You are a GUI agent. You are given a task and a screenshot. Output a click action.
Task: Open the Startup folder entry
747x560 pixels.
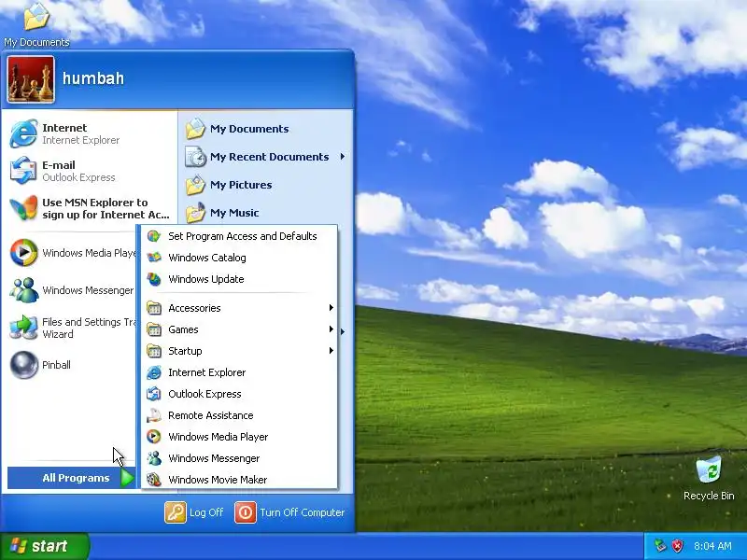(x=240, y=351)
